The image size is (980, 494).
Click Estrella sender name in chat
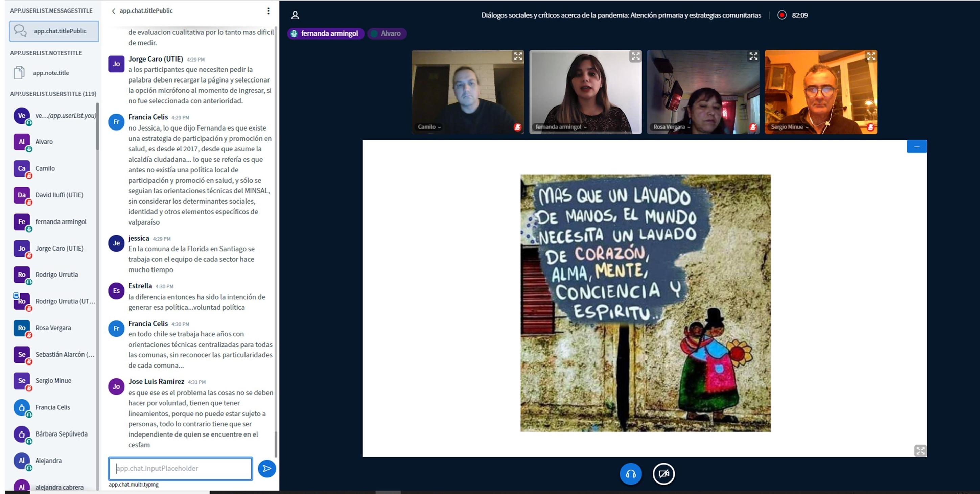[140, 286]
